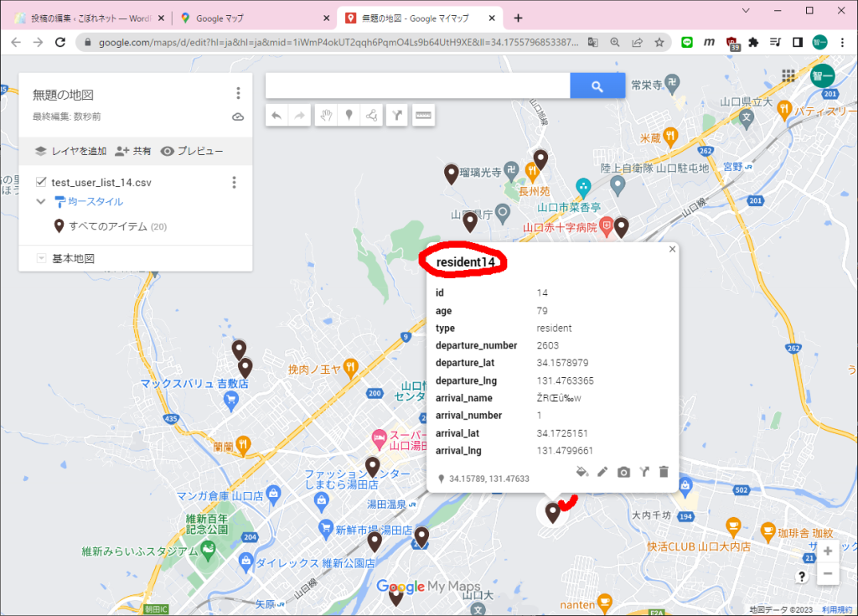858x616 pixels.
Task: Open map sync cloud status icon
Action: (237, 116)
